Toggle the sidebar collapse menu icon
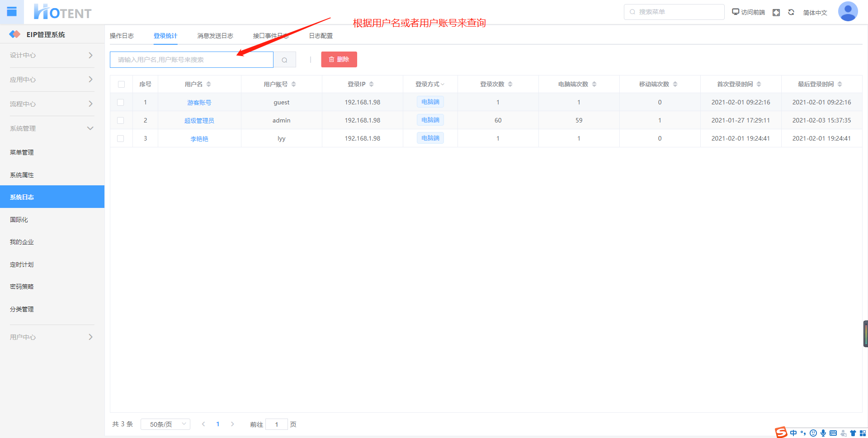 pyautogui.click(x=12, y=12)
